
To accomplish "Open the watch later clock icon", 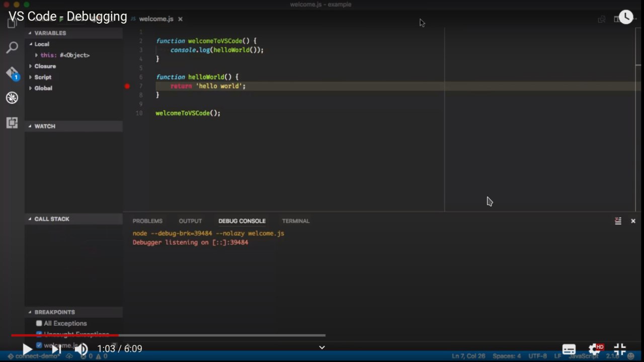I will click(626, 17).
